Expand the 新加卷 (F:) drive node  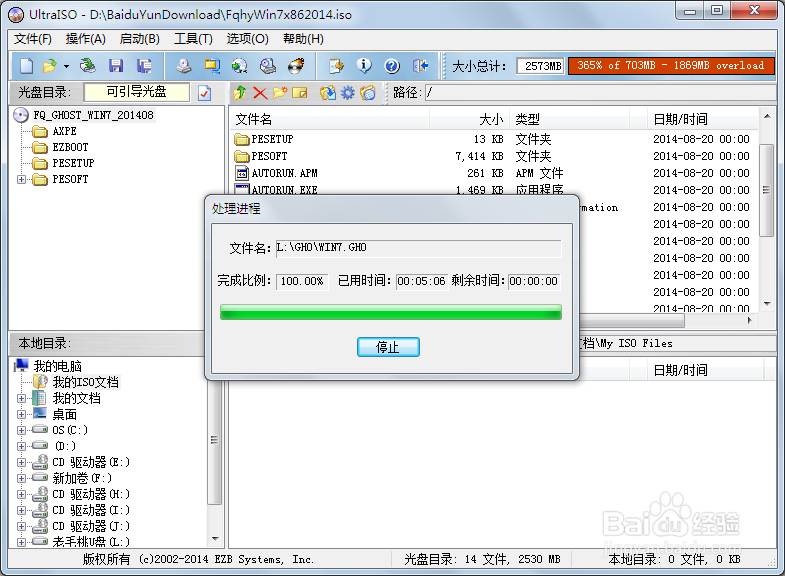(22, 478)
